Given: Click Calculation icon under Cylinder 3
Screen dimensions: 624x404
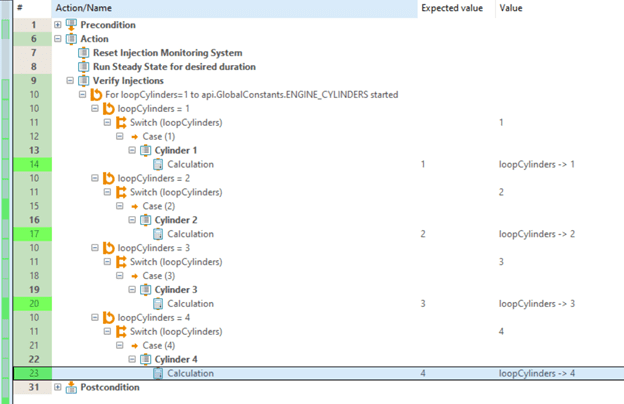Looking at the screenshot, I should click(158, 303).
